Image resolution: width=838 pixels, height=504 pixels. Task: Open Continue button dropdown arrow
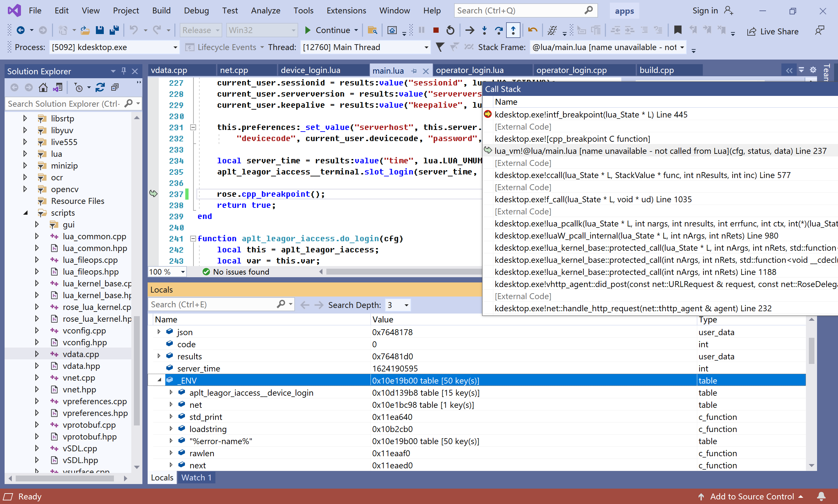(356, 30)
